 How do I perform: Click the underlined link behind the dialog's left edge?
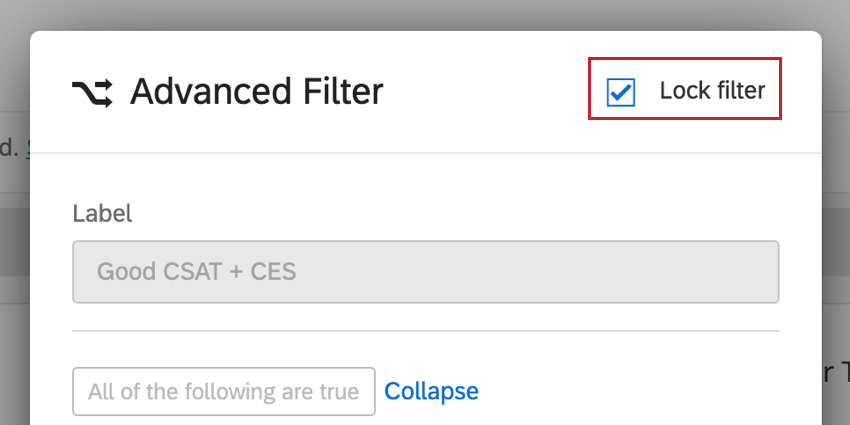pos(26,150)
